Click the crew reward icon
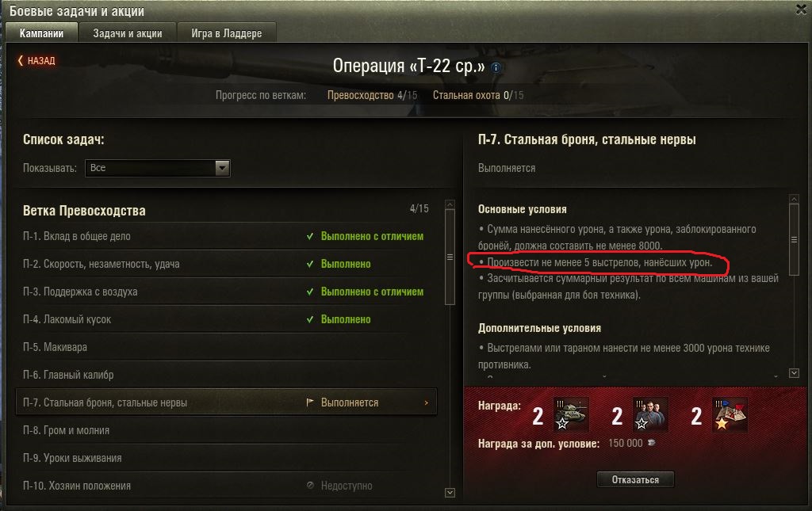812x511 pixels. tap(650, 414)
